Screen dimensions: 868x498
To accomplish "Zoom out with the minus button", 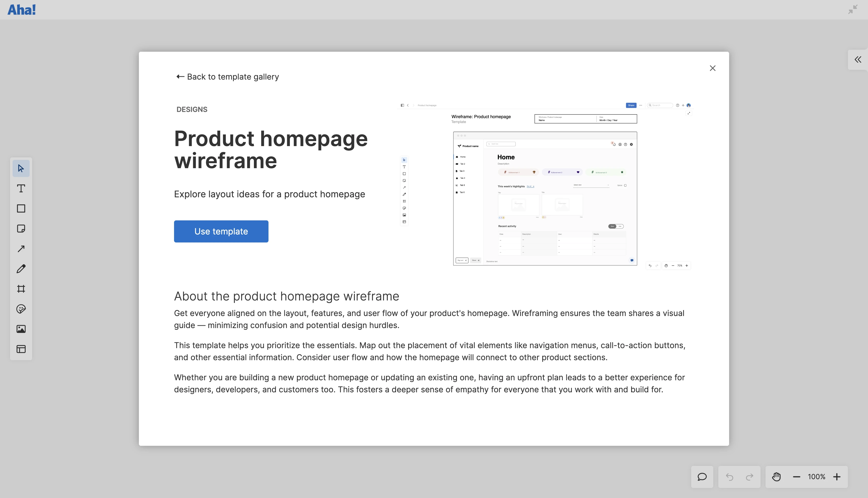I will (796, 477).
